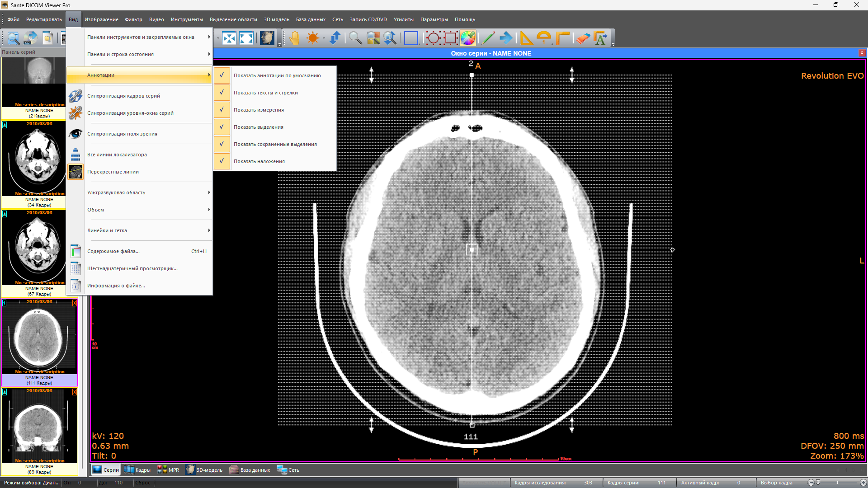This screenshot has width=868, height=488.
Task: Open the sun tool dropdown arrow
Action: coord(324,38)
